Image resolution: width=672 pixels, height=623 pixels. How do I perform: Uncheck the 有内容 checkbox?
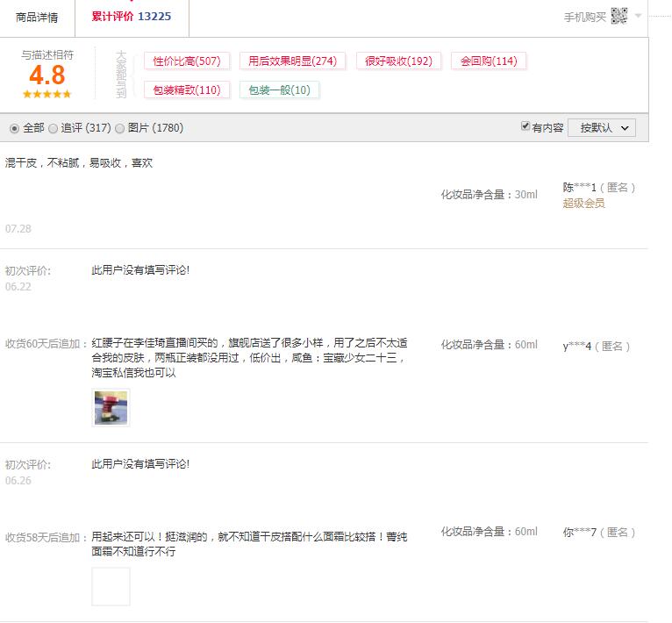tap(525, 127)
